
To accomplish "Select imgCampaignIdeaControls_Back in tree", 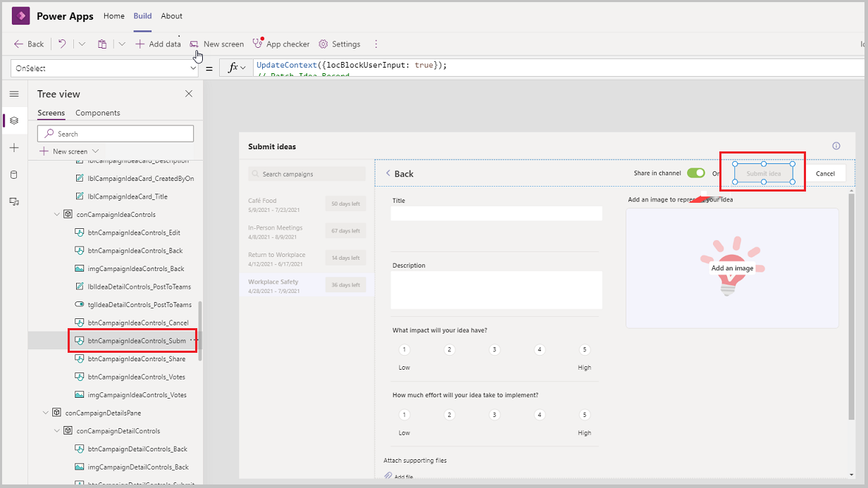I will pos(129,269).
